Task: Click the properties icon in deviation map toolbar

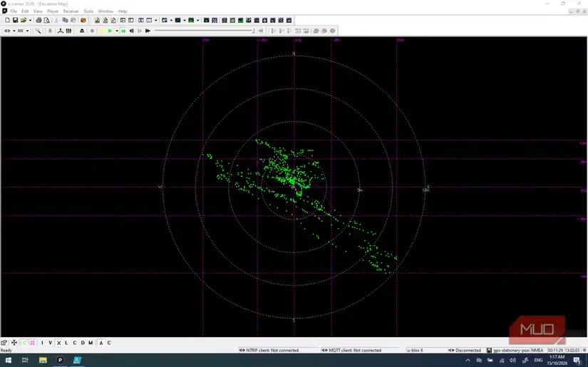Action: pyautogui.click(x=4, y=343)
